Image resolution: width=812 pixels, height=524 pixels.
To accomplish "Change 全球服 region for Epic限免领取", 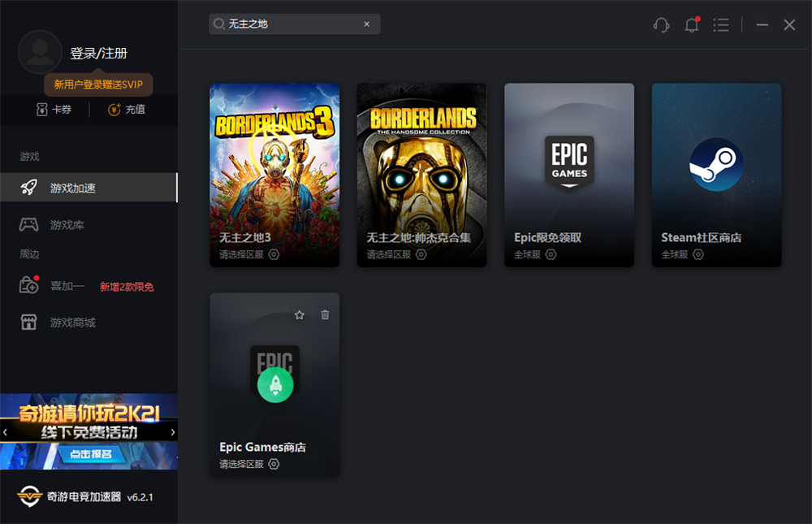I will pyautogui.click(x=527, y=254).
